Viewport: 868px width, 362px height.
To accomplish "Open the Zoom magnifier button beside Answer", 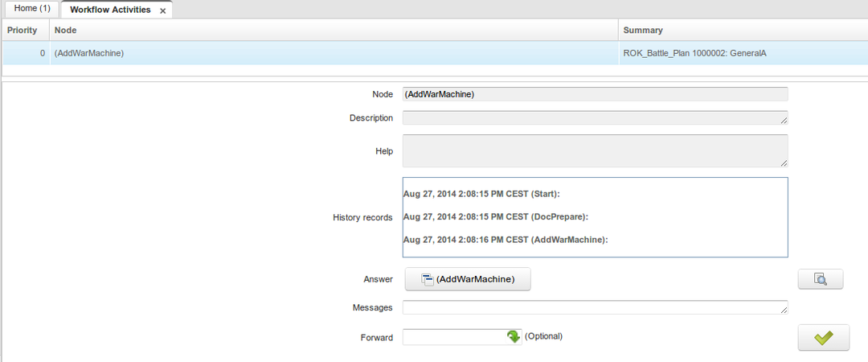I will click(x=820, y=279).
